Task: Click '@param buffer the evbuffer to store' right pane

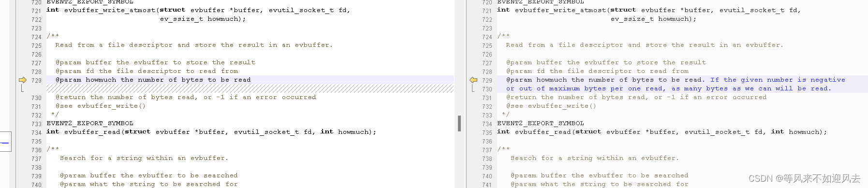Action: (x=606, y=62)
